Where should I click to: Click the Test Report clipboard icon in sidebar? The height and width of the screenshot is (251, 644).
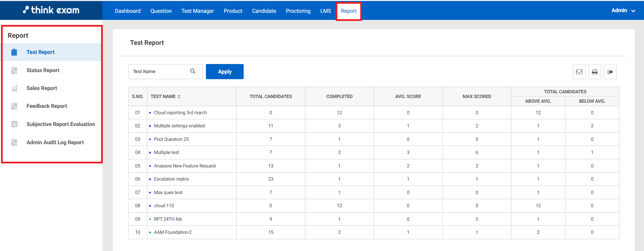pyautogui.click(x=14, y=52)
